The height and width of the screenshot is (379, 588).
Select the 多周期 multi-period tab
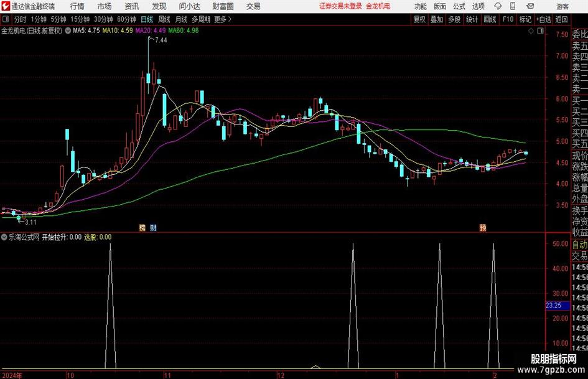201,19
